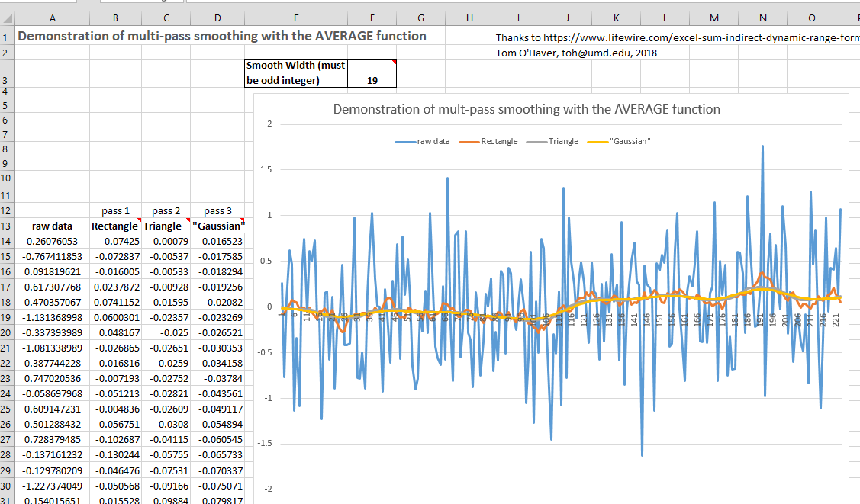Select the pass 3 "Gaussian" heading cell

click(x=217, y=226)
